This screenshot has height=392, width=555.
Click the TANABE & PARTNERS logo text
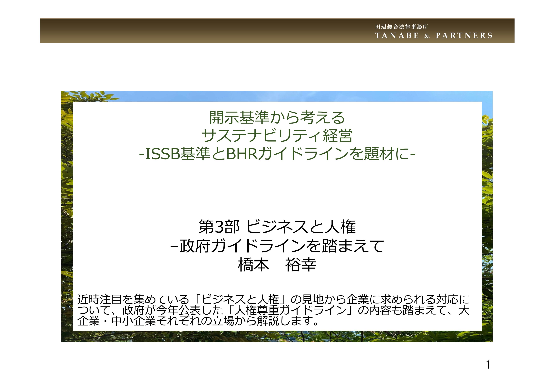pyautogui.click(x=434, y=36)
